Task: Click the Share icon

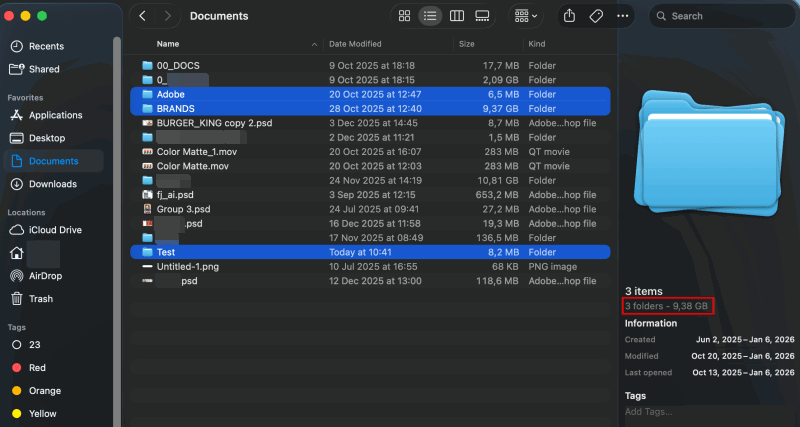Action: pyautogui.click(x=570, y=16)
